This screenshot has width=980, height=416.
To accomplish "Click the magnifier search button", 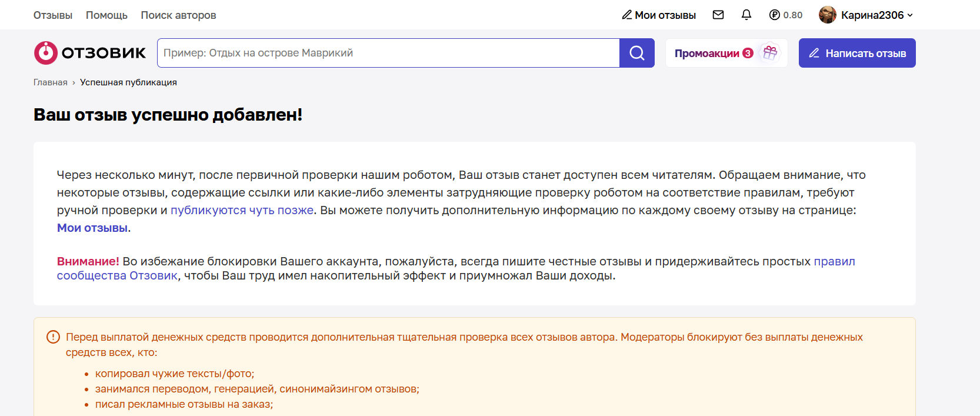I will point(637,53).
